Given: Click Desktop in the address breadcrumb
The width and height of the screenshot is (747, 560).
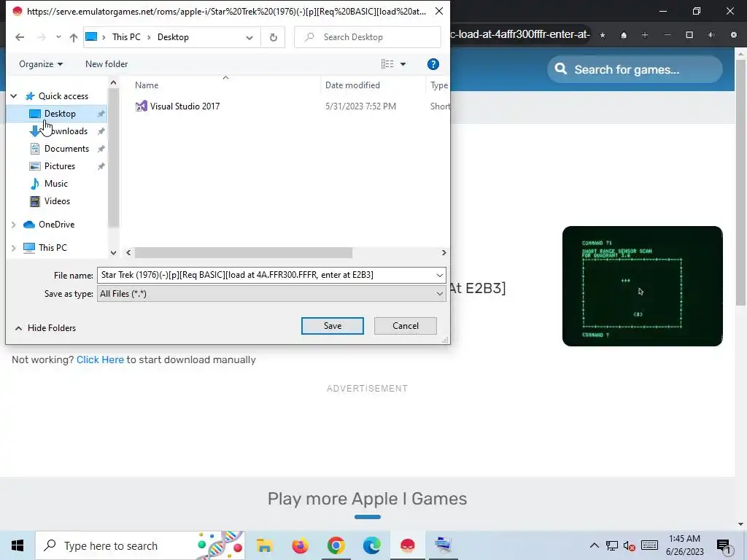Looking at the screenshot, I should click(x=173, y=37).
